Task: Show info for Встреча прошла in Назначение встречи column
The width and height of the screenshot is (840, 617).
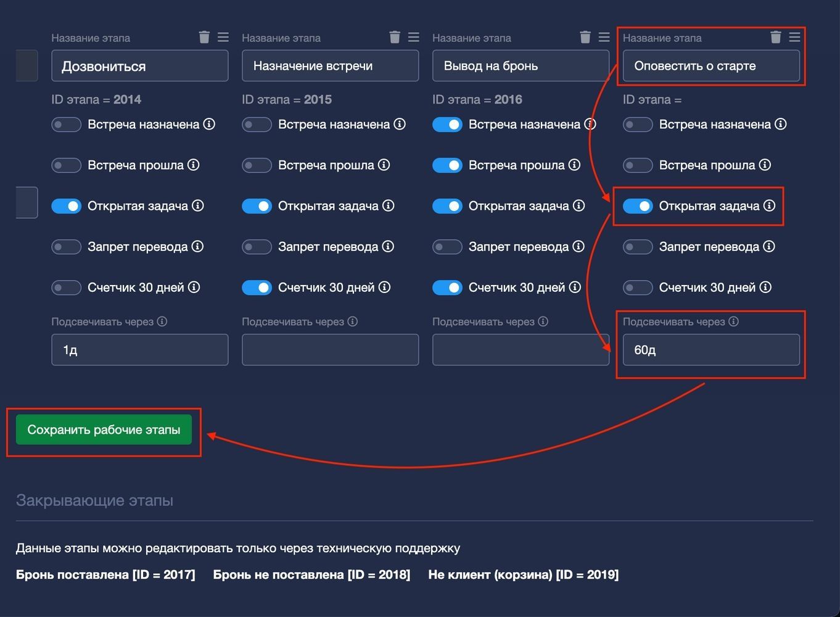Action: click(384, 165)
